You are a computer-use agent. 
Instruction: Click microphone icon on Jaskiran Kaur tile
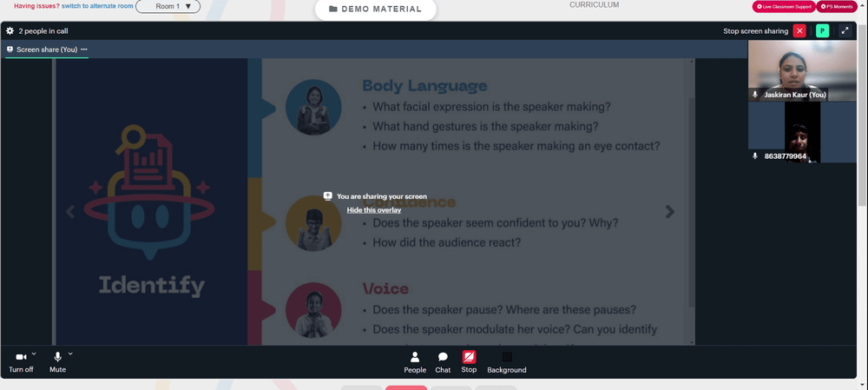tap(755, 95)
